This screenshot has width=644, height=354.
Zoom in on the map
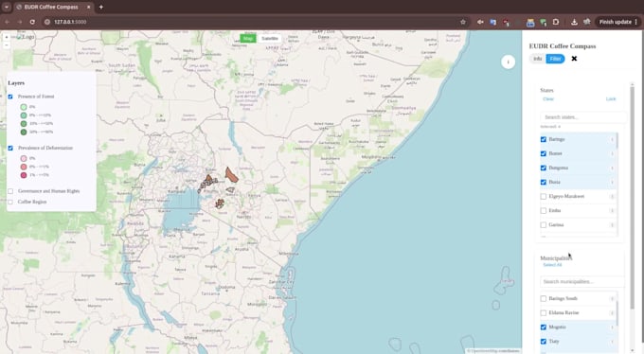click(x=7, y=37)
